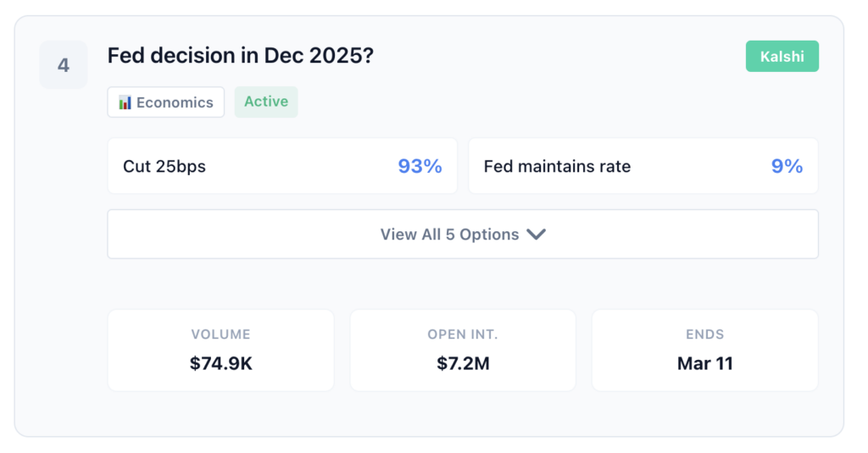Click the $74.9K volume figure
The width and height of the screenshot is (868, 453).
[220, 364]
